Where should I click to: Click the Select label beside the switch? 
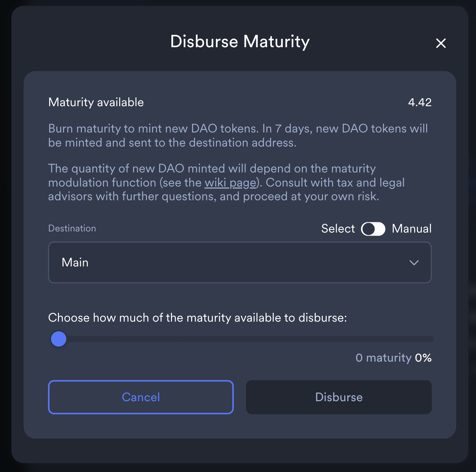point(338,228)
